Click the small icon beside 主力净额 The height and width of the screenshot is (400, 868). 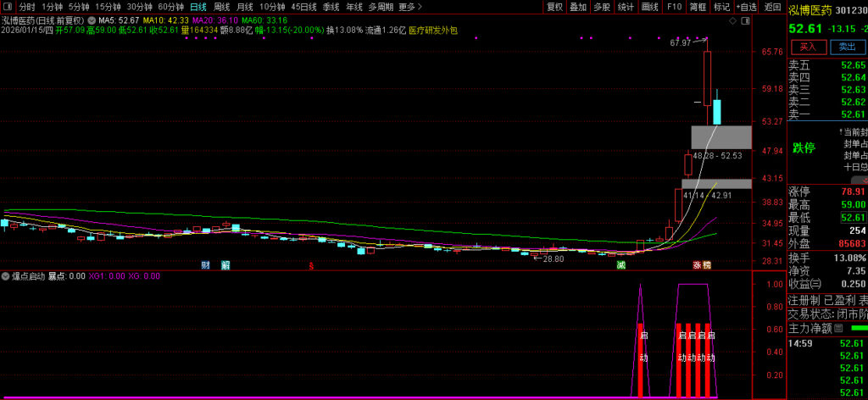(837, 328)
